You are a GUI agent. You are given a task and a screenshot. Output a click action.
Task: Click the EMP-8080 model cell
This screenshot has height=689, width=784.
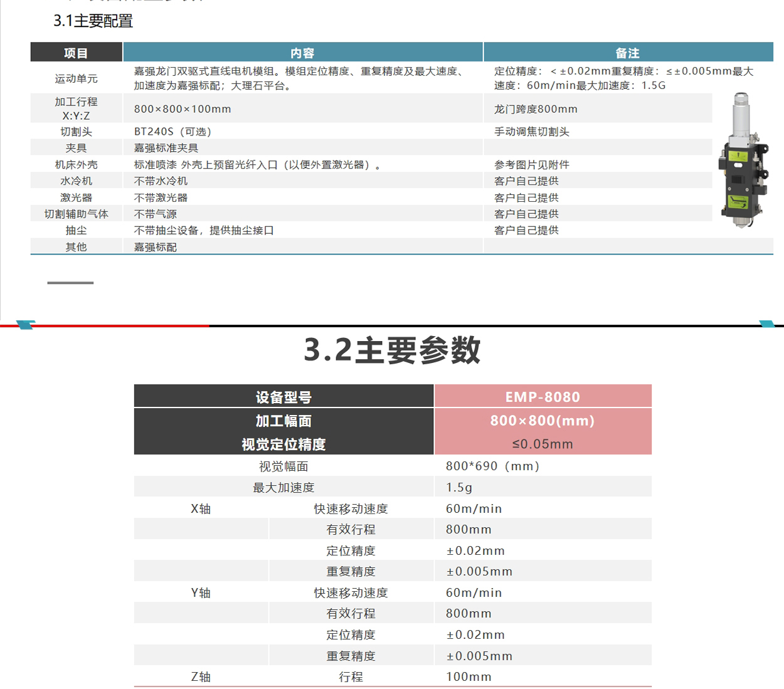[x=543, y=397]
